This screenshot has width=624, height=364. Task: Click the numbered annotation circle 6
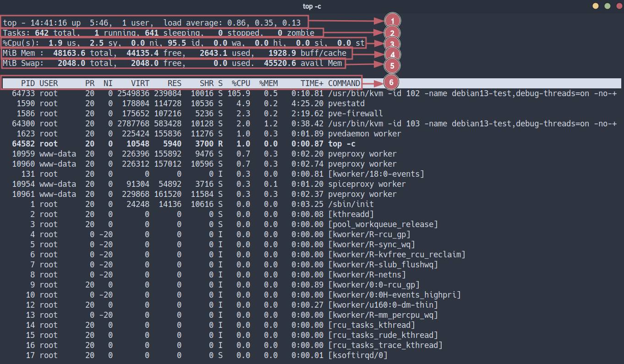coord(390,83)
